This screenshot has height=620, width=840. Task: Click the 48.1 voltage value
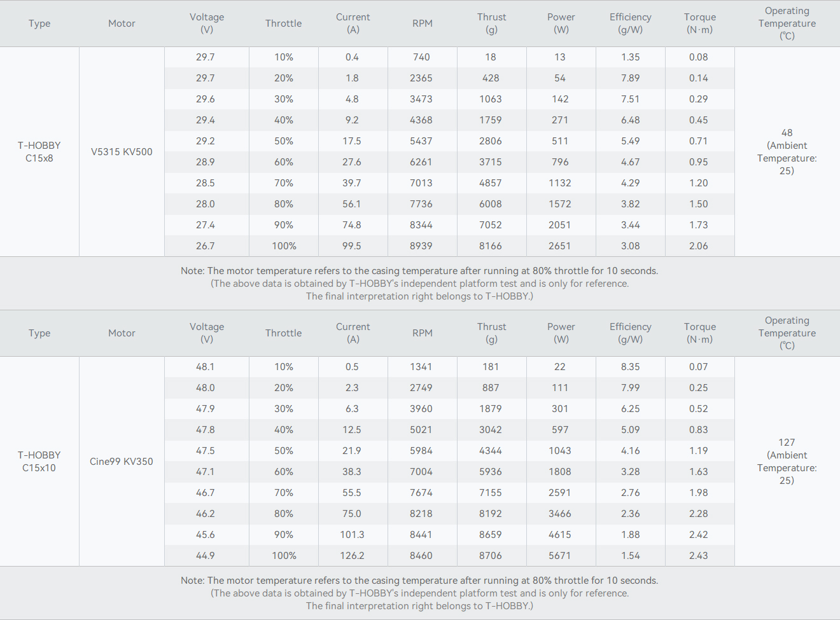coord(206,367)
